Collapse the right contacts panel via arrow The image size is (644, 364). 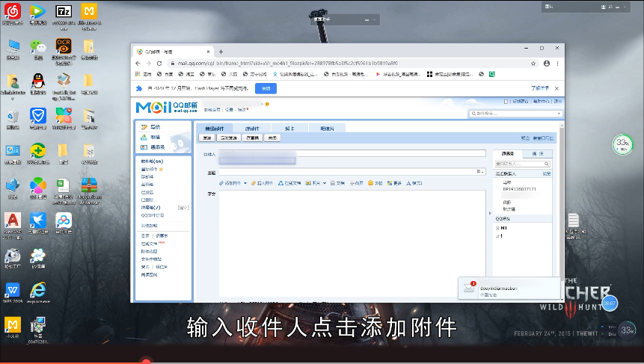490,214
